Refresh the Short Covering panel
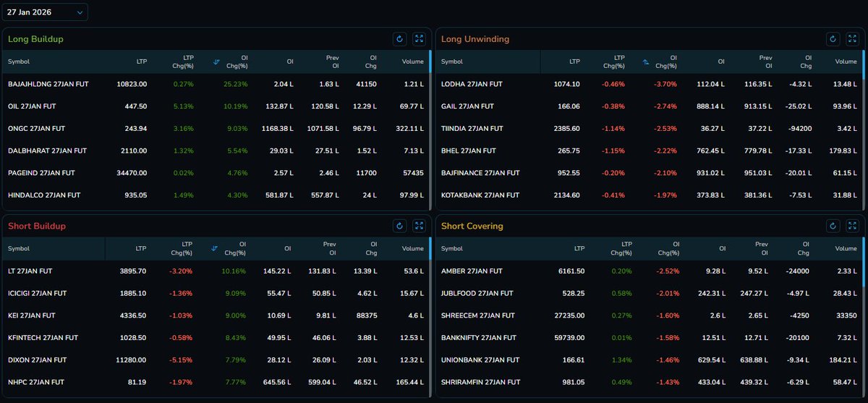Screen dimensions: 868x403 [x=833, y=226]
